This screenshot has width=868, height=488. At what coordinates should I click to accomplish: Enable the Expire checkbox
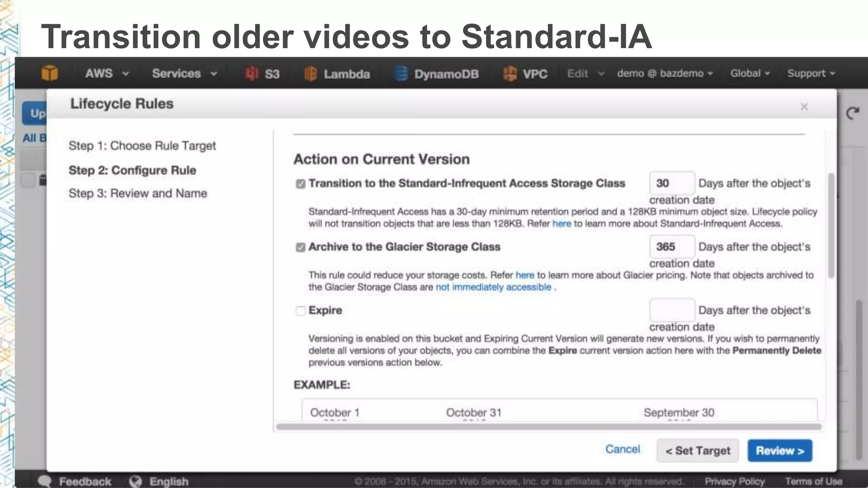tap(300, 311)
